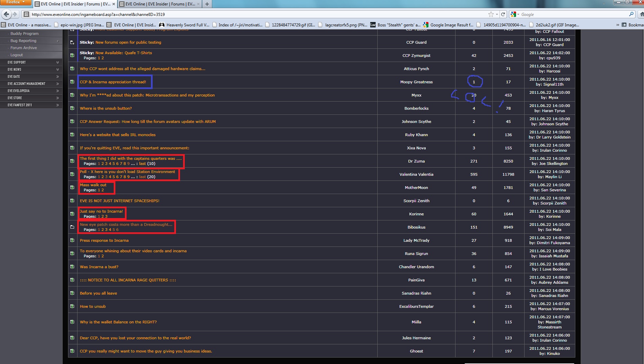Click the reply count '595'

pyautogui.click(x=474, y=174)
